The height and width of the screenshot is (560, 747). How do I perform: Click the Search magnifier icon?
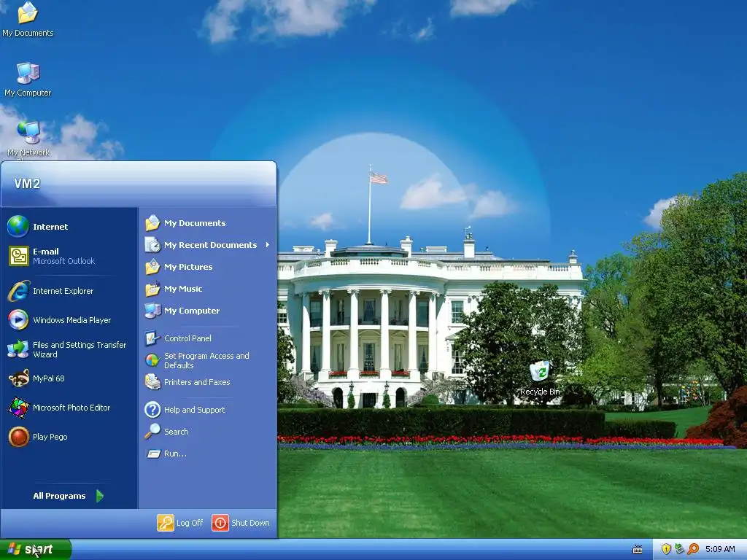[x=152, y=432]
